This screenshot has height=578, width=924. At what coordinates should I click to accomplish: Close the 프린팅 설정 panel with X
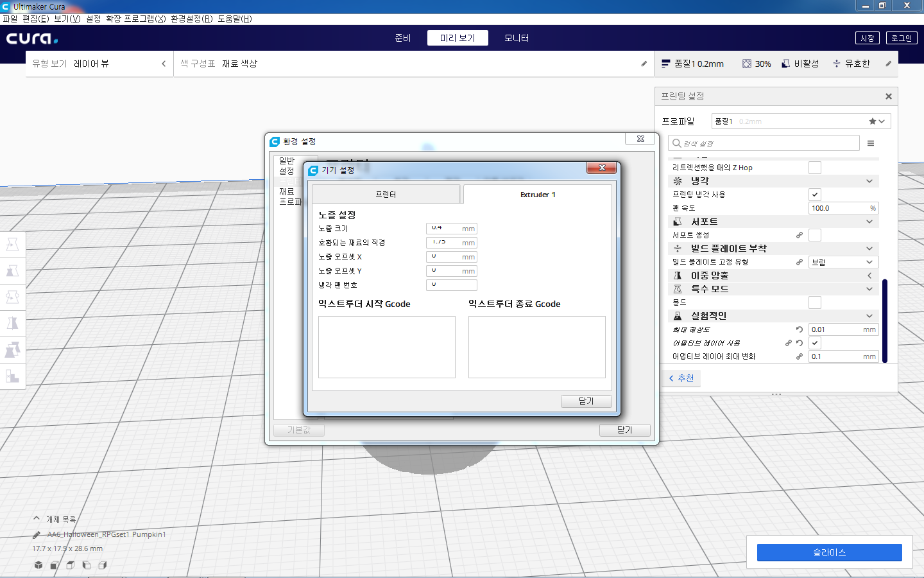pyautogui.click(x=889, y=96)
